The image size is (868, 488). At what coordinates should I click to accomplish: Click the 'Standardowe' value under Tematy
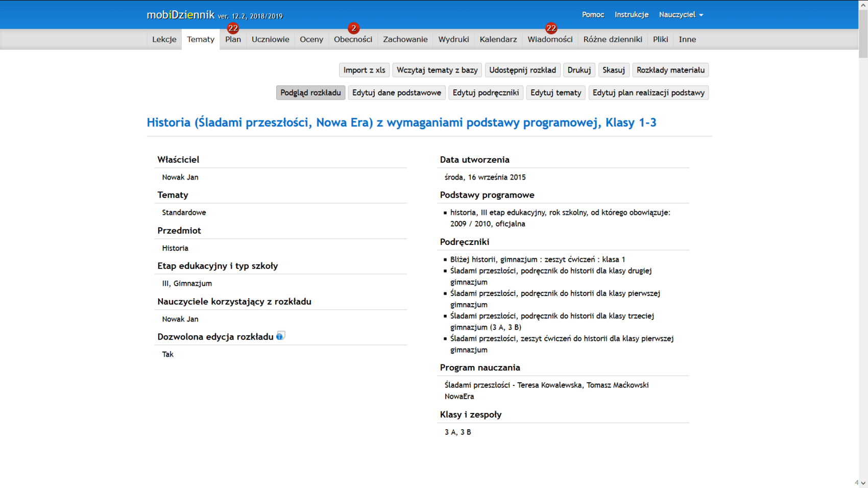[x=184, y=212]
